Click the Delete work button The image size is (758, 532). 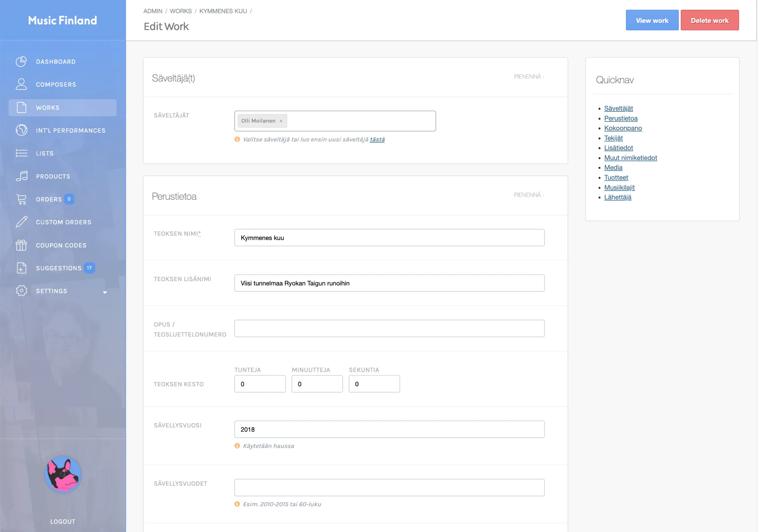click(709, 20)
